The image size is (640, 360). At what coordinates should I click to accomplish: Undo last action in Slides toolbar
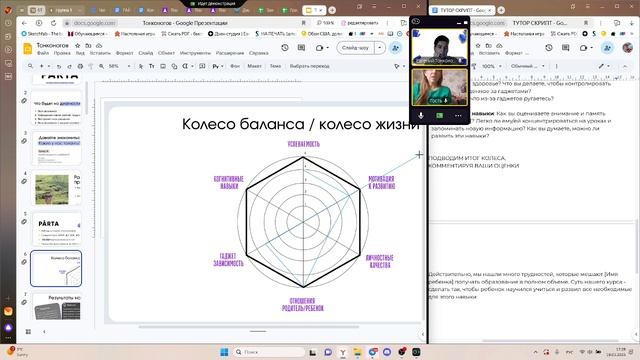point(59,66)
